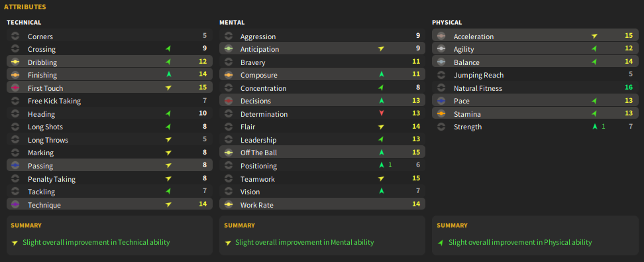This screenshot has width=644, height=262.
Task: Toggle the Dribbling highlight icon
Action: pyautogui.click(x=15, y=62)
